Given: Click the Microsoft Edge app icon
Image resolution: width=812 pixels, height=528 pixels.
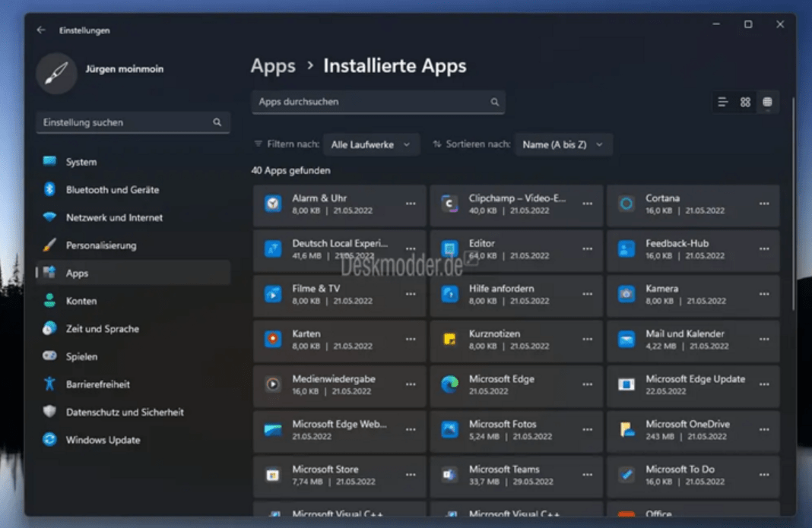Looking at the screenshot, I should tap(449, 385).
